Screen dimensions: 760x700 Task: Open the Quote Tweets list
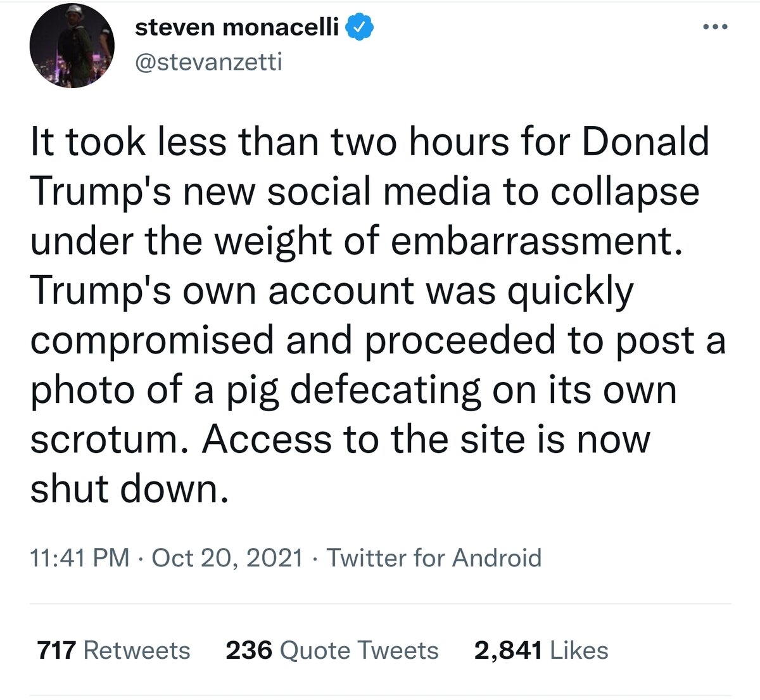pos(359,651)
